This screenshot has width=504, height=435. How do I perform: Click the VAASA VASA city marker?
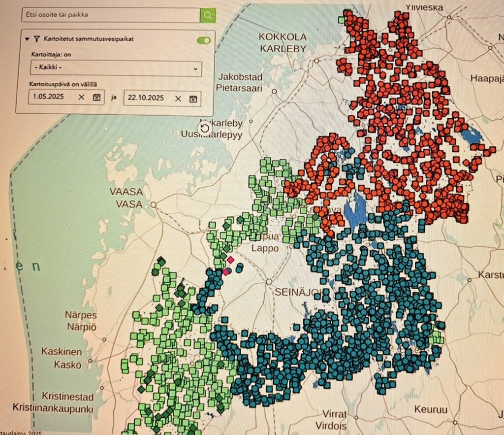pyautogui.click(x=154, y=204)
